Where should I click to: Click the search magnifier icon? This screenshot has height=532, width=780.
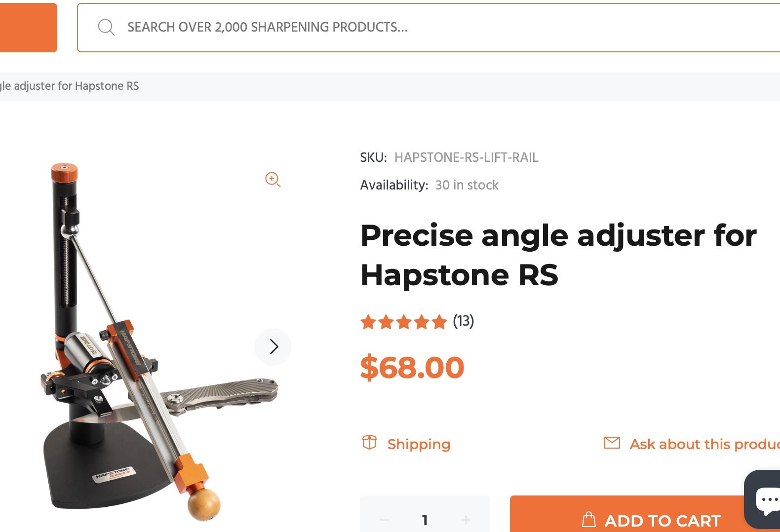coord(106,27)
